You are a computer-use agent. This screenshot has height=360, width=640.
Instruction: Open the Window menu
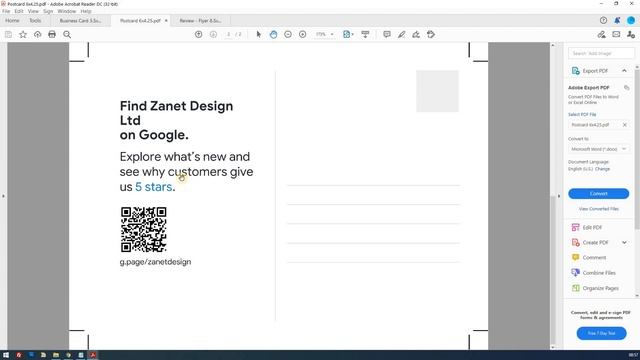(x=67, y=11)
